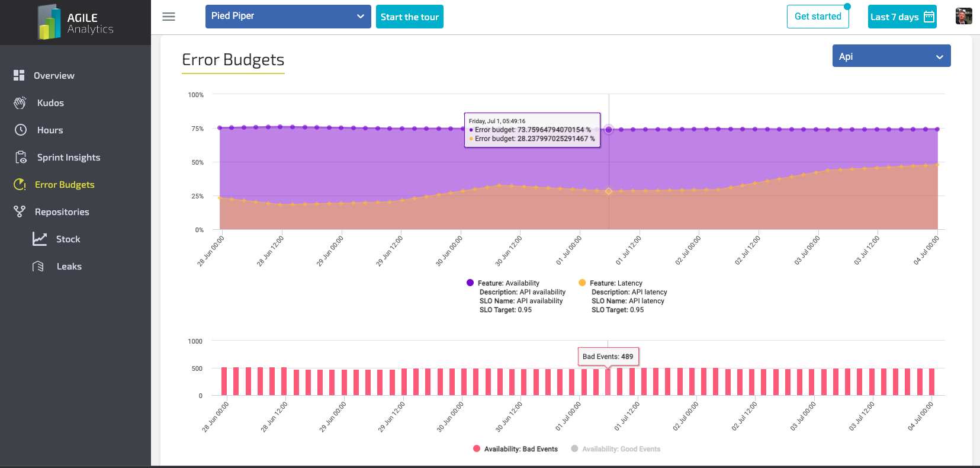Click the Get started button

tap(817, 17)
